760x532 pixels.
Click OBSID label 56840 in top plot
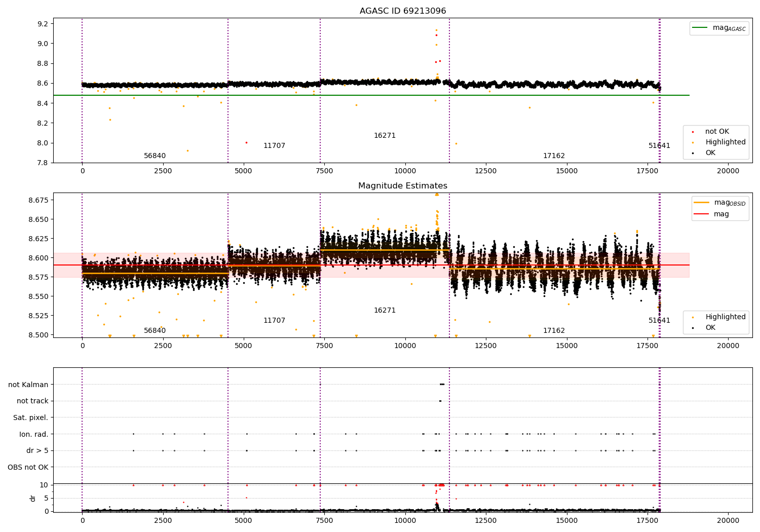point(155,156)
